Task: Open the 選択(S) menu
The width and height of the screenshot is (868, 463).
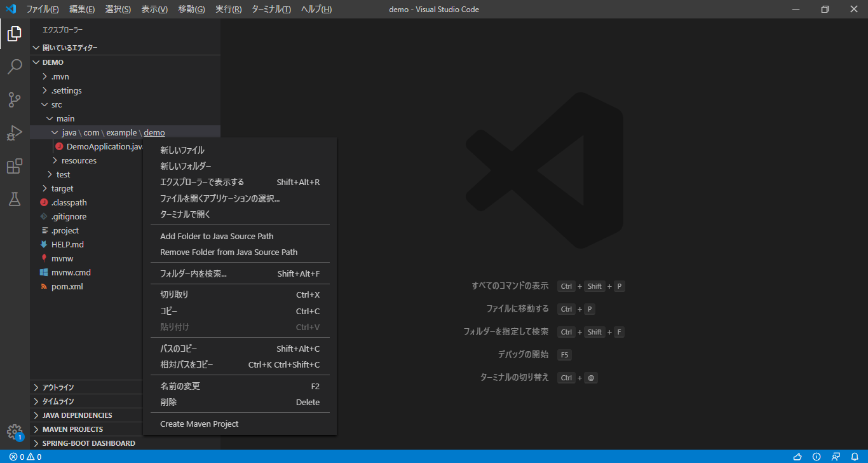Action: 118,9
